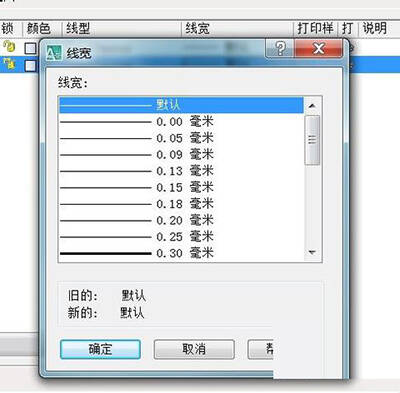The height and width of the screenshot is (393, 400).
Task: Click the partially hidden help button beside 取消
Action: tap(261, 349)
